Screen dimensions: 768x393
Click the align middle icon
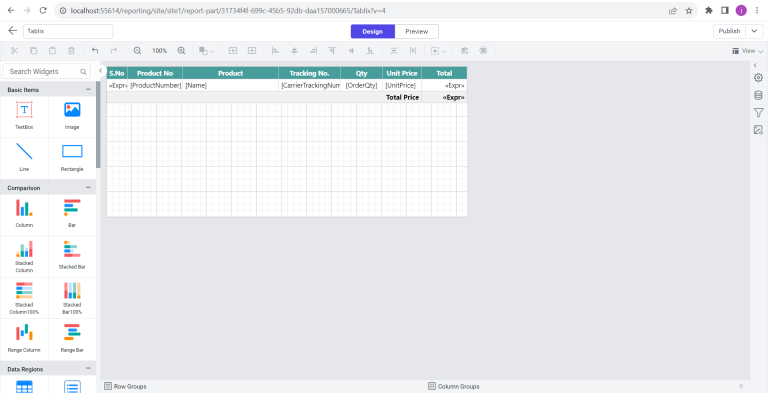click(x=351, y=50)
